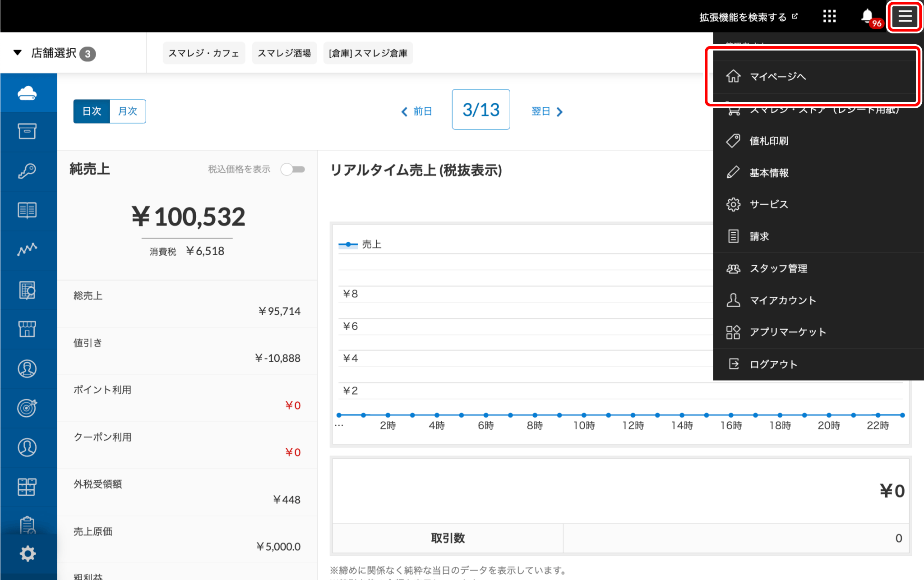Screen dimensions: 924x580
Task: Open settings gear at sidebar bottom
Action: 28,553
